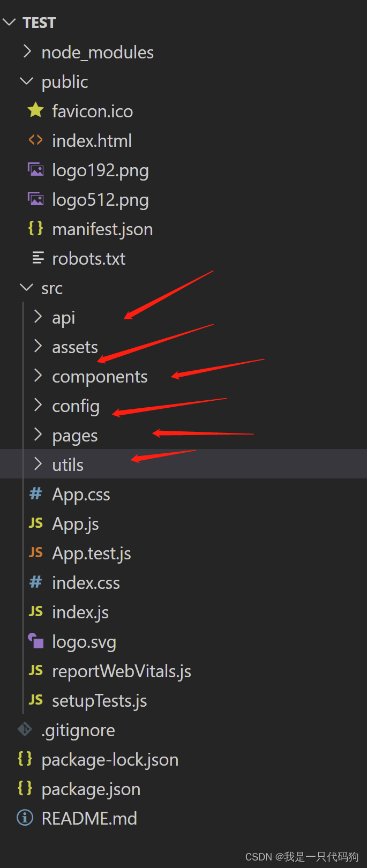Screen dimensions: 367x868
Task: Click the info icon next to README.md
Action: pos(24,818)
